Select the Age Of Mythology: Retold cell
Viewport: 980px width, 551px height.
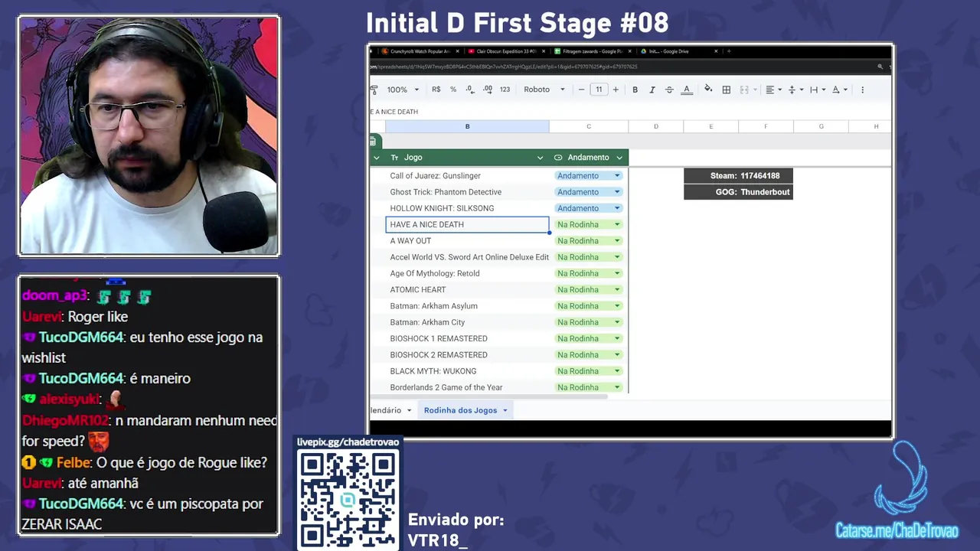click(467, 273)
